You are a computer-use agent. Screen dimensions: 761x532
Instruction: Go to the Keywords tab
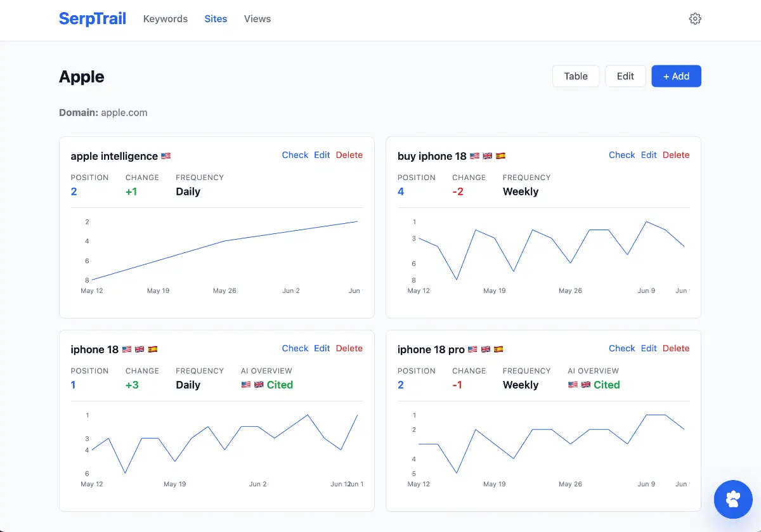[x=166, y=19]
